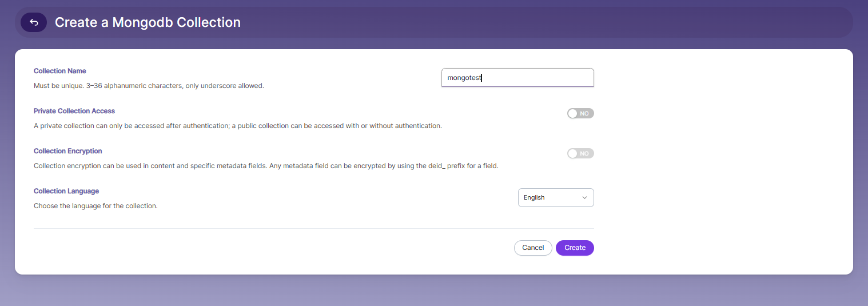The height and width of the screenshot is (306, 868).
Task: Click the deid_ prefix encryption description text
Action: (x=266, y=166)
